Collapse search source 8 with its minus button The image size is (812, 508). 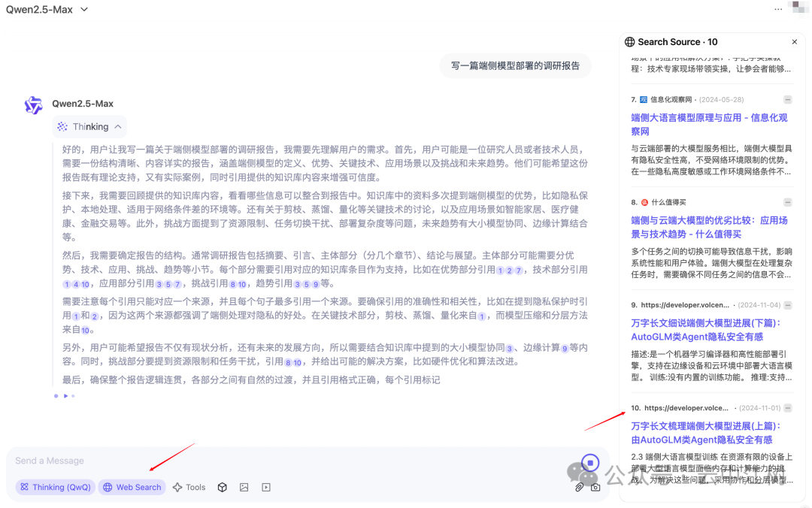coord(788,202)
